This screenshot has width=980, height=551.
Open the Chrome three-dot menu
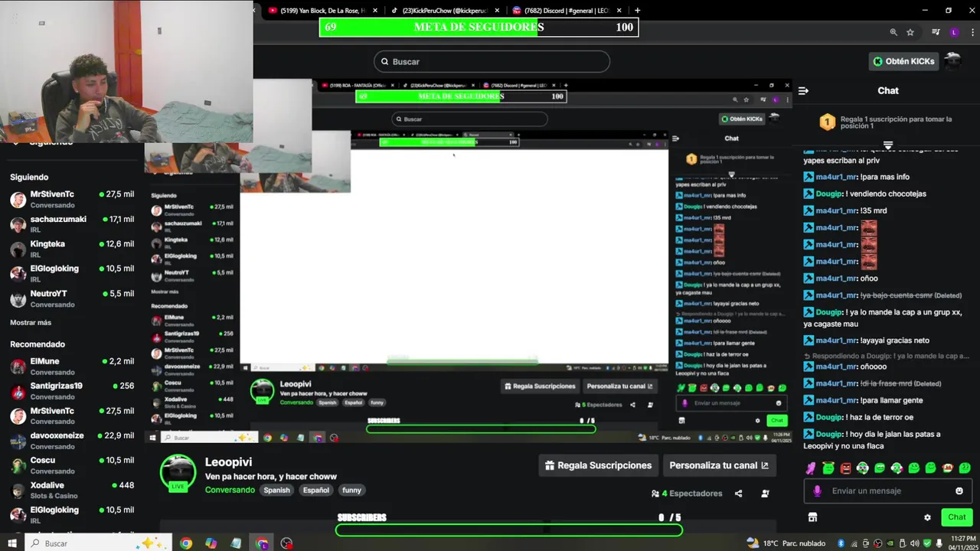click(971, 32)
